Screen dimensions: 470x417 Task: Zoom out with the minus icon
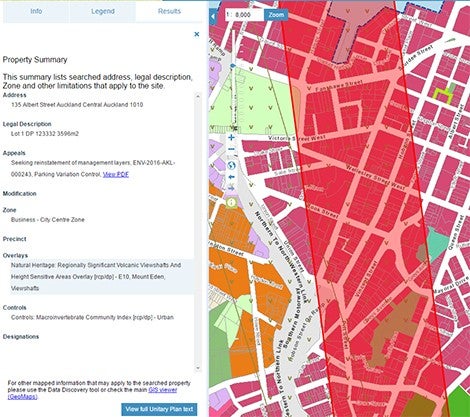(231, 149)
